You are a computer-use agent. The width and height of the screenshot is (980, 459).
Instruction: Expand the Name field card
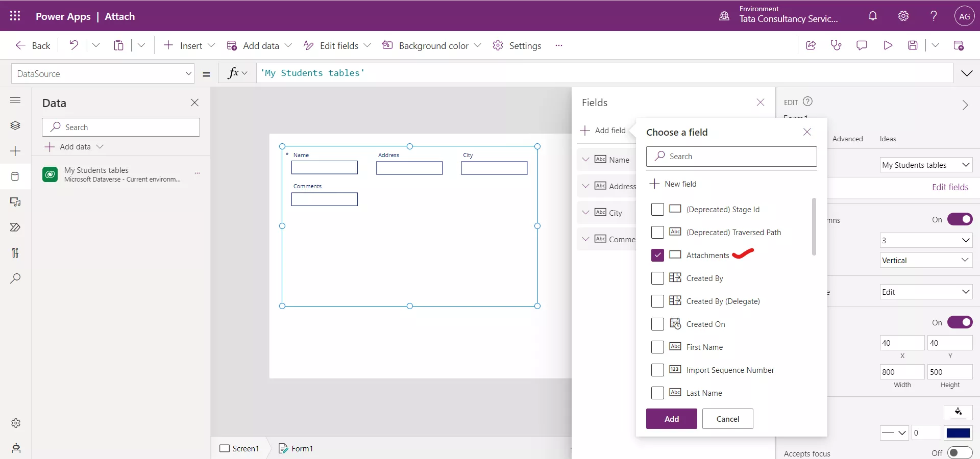[585, 160]
